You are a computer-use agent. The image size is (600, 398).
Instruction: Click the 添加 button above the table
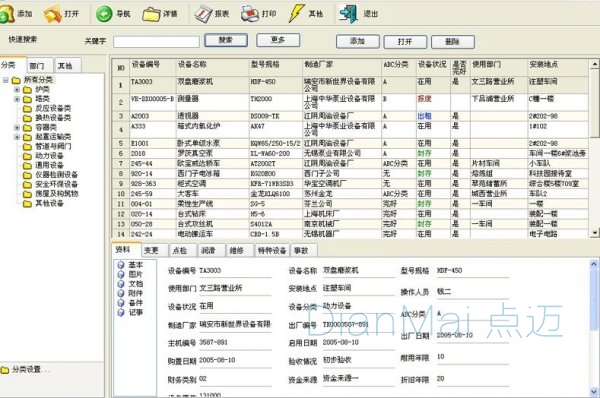click(358, 41)
